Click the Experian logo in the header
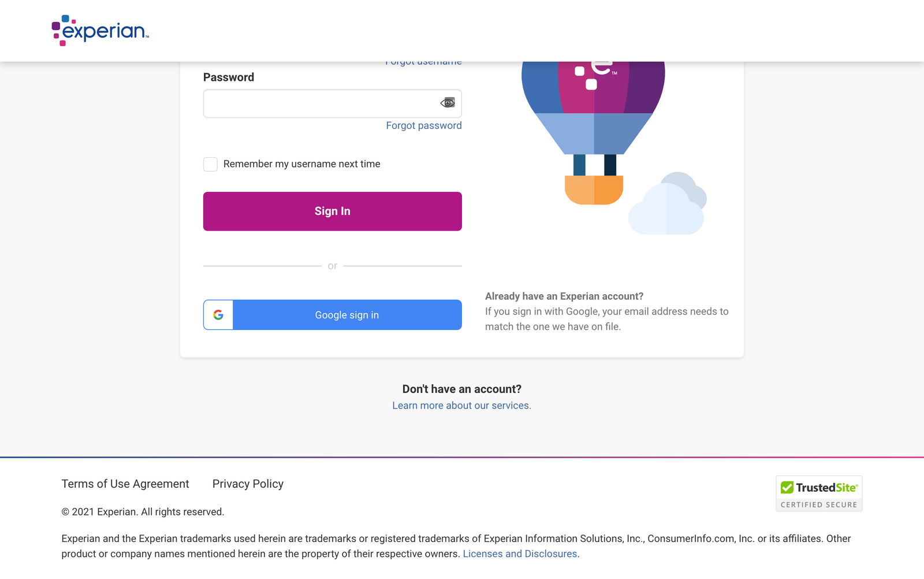 click(99, 30)
